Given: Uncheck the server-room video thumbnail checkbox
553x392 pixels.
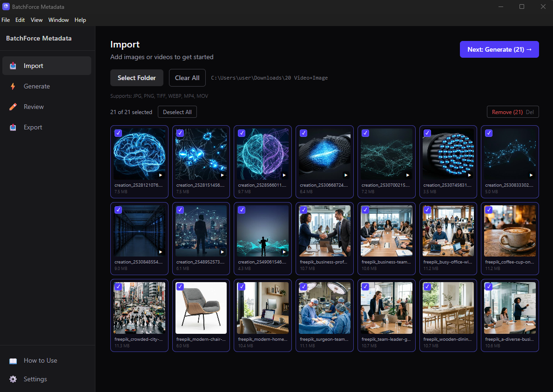Looking at the screenshot, I should pyautogui.click(x=118, y=210).
